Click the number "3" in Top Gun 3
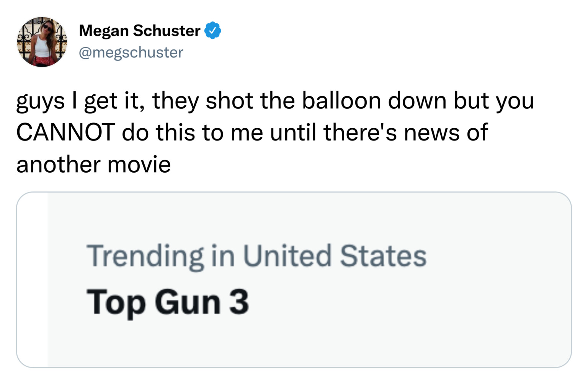Image resolution: width=588 pixels, height=384 pixels. tap(239, 302)
